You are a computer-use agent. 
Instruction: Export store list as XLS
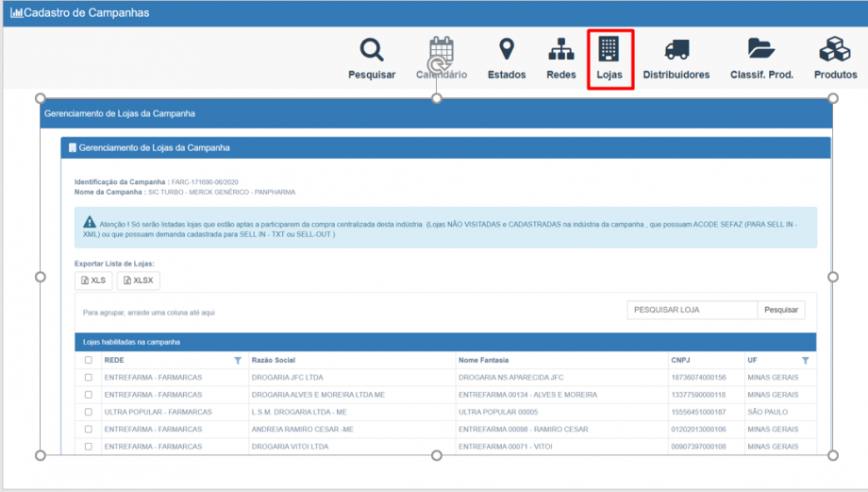(93, 280)
